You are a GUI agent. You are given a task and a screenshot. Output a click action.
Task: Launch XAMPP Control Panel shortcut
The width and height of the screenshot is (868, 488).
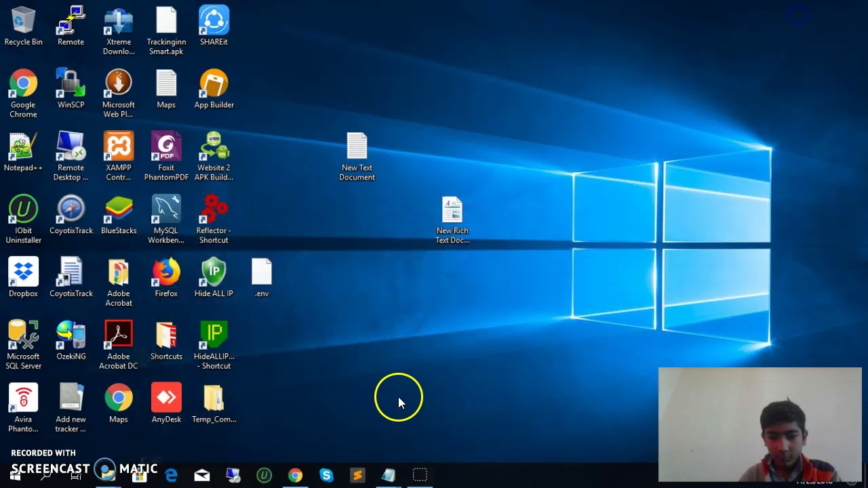119,157
